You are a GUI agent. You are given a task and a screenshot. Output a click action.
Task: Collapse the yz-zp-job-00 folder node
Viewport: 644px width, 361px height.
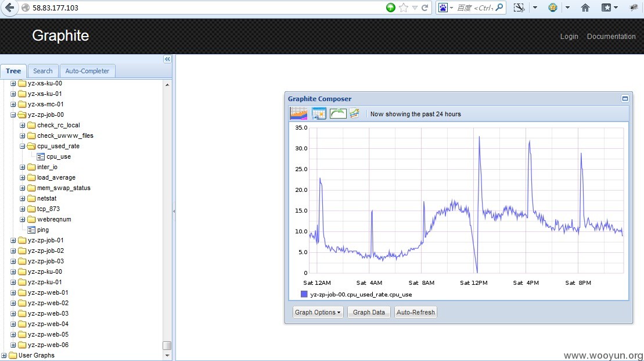click(x=13, y=115)
